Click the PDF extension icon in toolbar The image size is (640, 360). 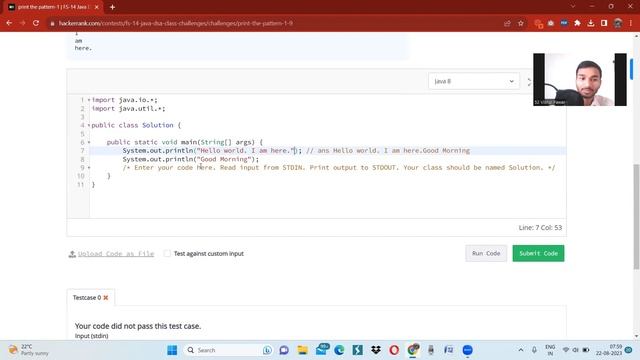tap(564, 23)
